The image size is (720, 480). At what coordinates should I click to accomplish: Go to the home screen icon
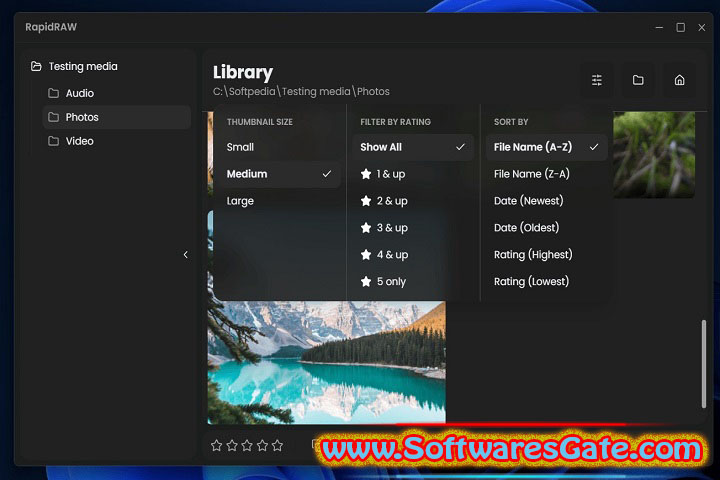click(x=679, y=80)
